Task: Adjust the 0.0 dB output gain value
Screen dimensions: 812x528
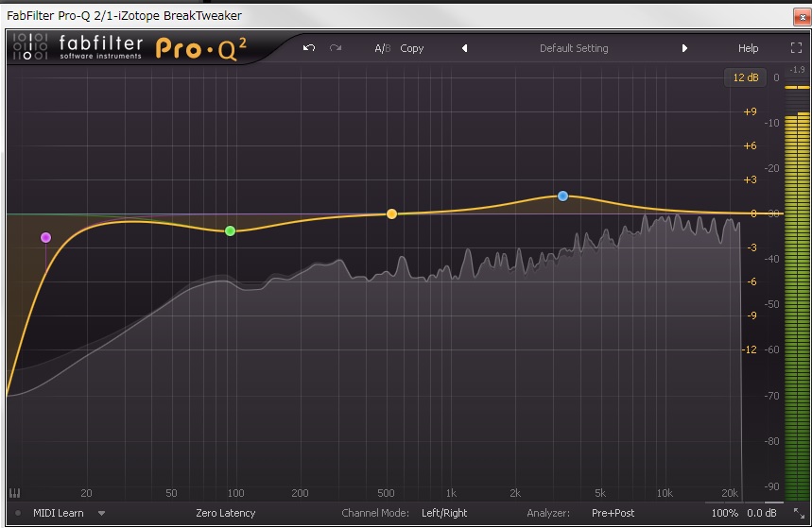Action: coord(761,513)
